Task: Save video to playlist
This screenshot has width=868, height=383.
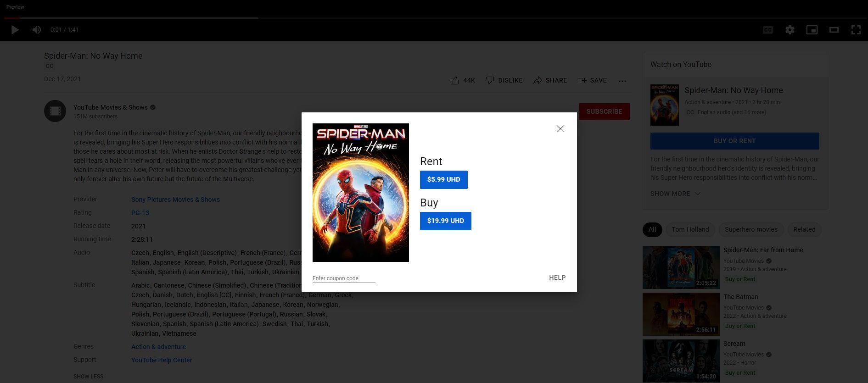Action: [592, 80]
